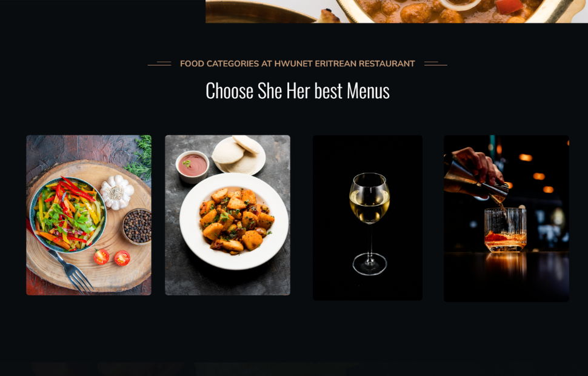
Task: Click the peppercorn bowl in the salad photo
Action: pyautogui.click(x=137, y=226)
